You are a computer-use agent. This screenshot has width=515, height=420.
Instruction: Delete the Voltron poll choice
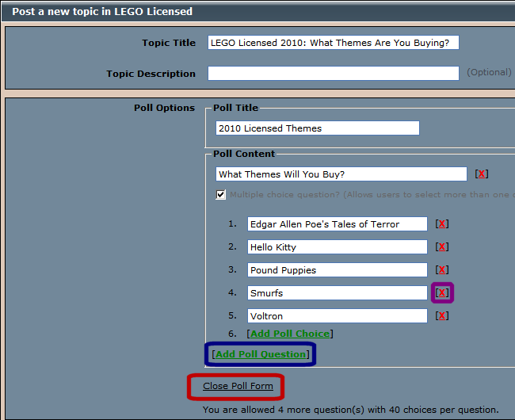(442, 316)
